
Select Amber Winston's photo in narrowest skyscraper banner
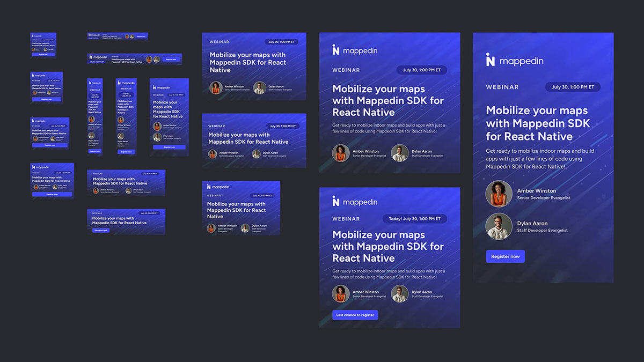(x=91, y=119)
